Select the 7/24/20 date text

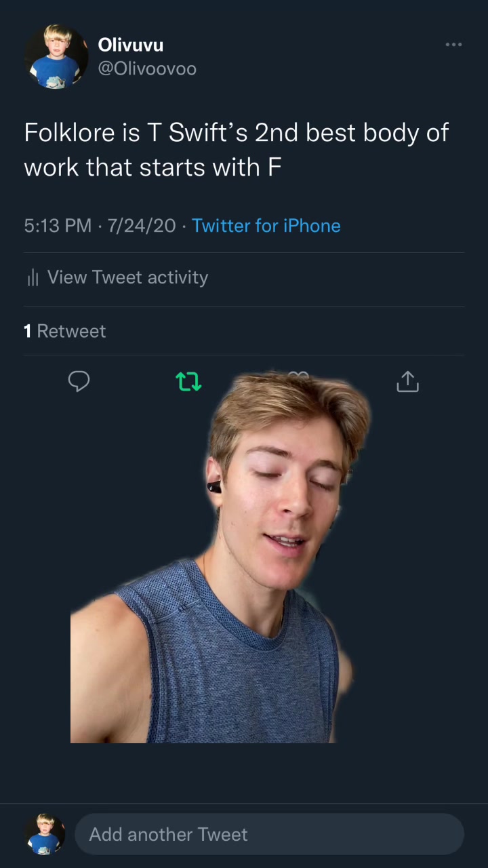coord(142,226)
